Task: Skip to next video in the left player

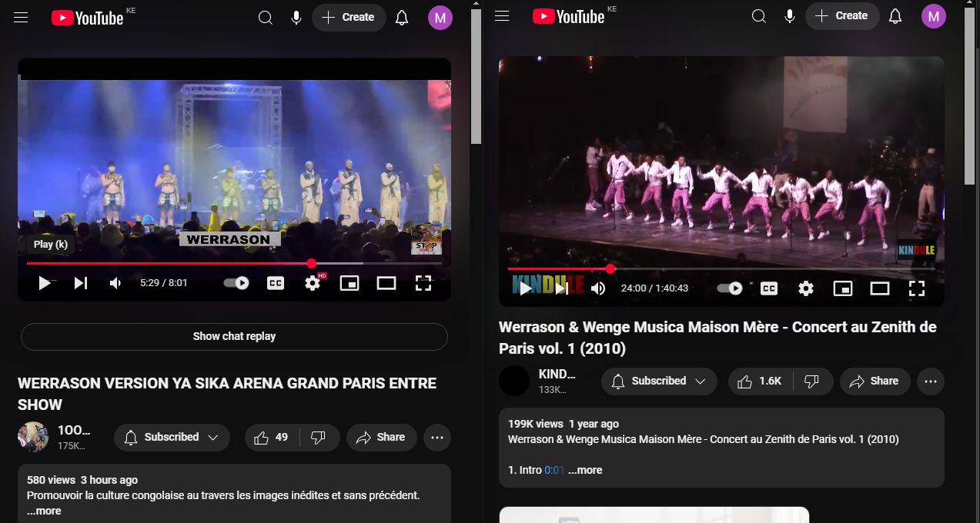Action: 80,283
